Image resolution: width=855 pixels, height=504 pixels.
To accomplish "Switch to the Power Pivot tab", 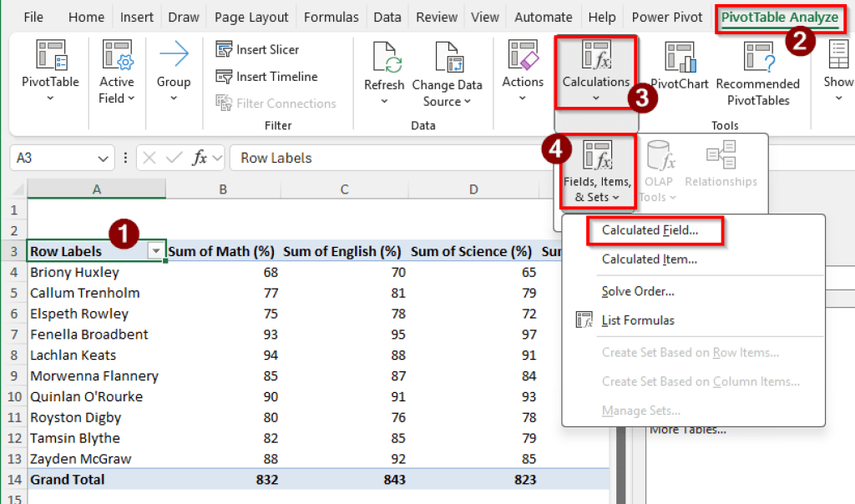I will pyautogui.click(x=666, y=16).
